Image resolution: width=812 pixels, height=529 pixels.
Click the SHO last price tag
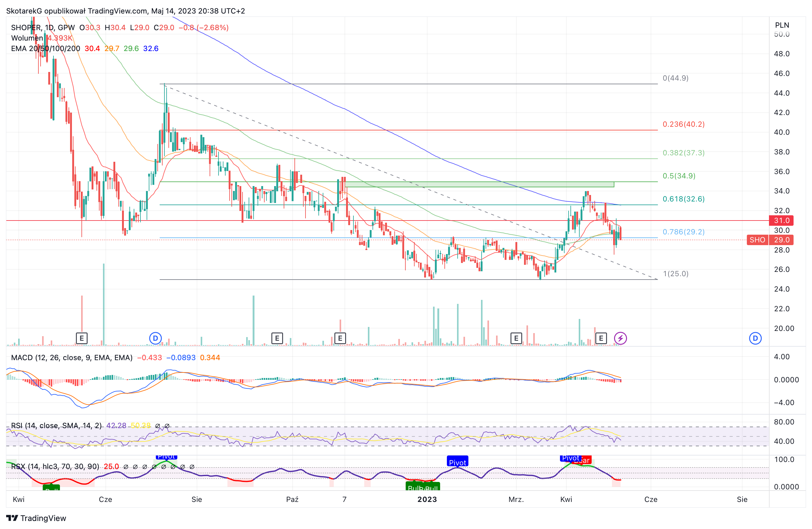tap(757, 240)
